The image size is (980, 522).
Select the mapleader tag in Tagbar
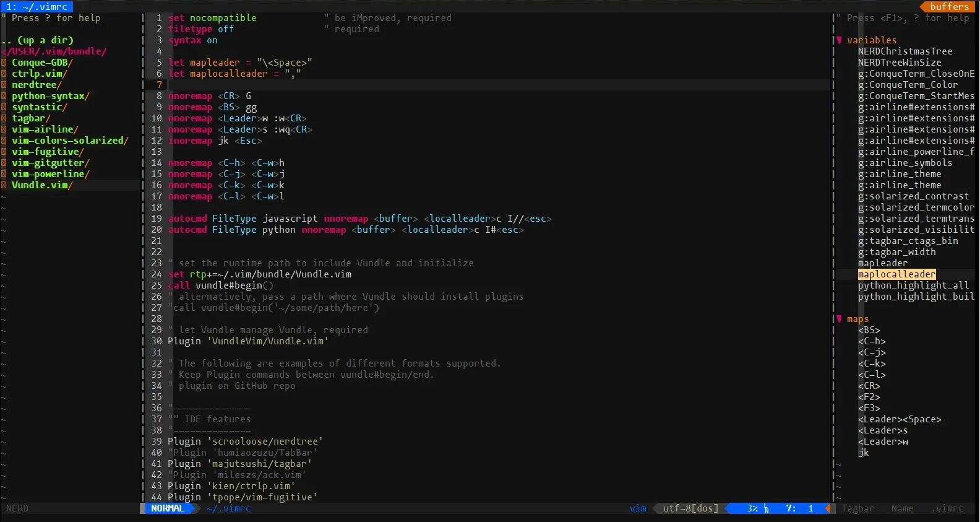click(x=883, y=263)
